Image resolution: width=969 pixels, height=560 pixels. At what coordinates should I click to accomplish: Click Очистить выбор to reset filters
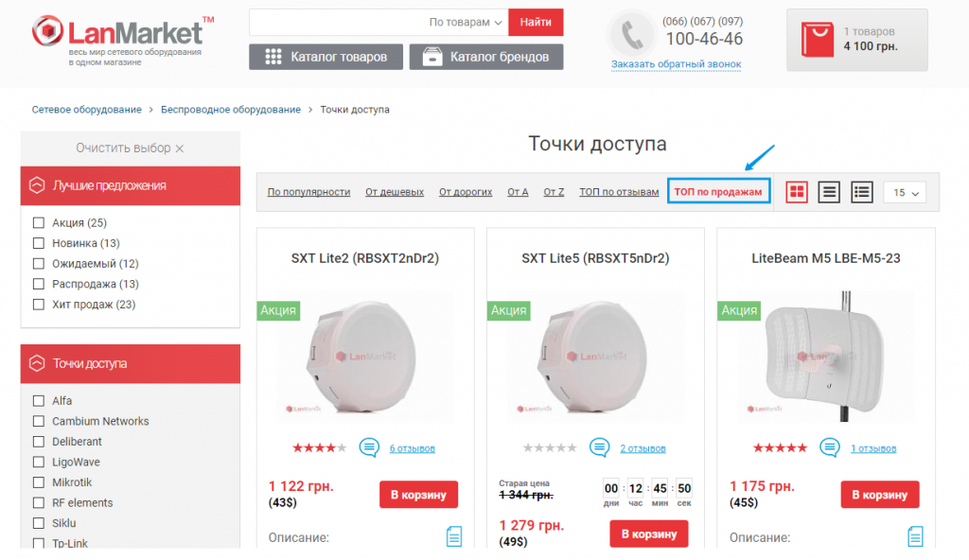tap(130, 149)
